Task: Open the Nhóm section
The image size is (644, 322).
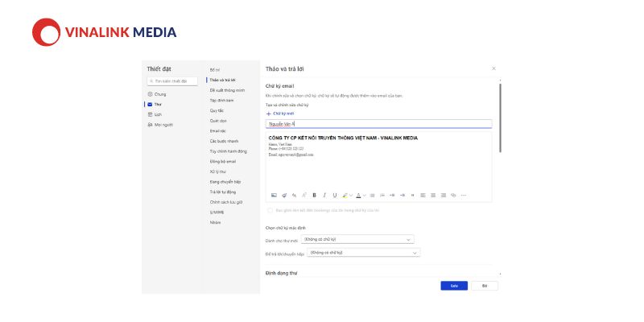Action: (215, 222)
